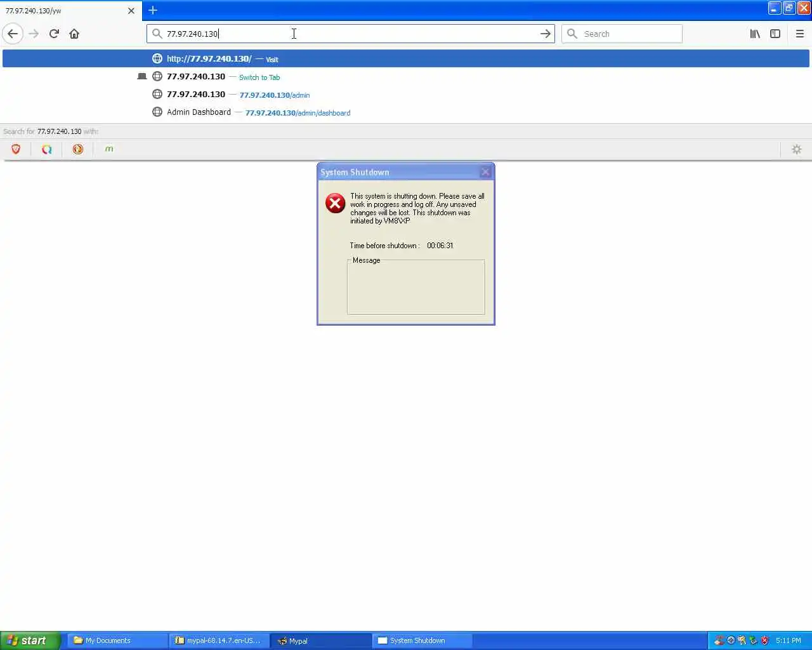Image resolution: width=812 pixels, height=650 pixels.
Task: Open the 77.97.240.130/admin suggestion
Action: click(406, 95)
